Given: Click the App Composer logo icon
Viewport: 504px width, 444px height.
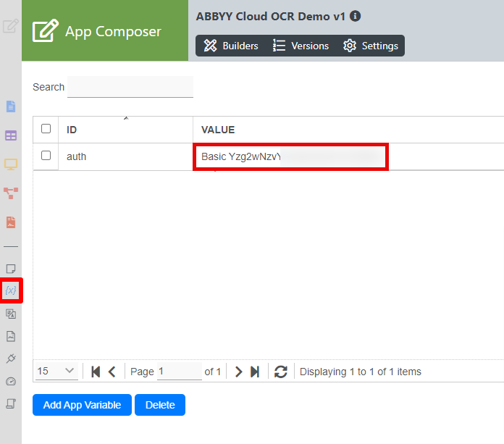Looking at the screenshot, I should coord(46,30).
